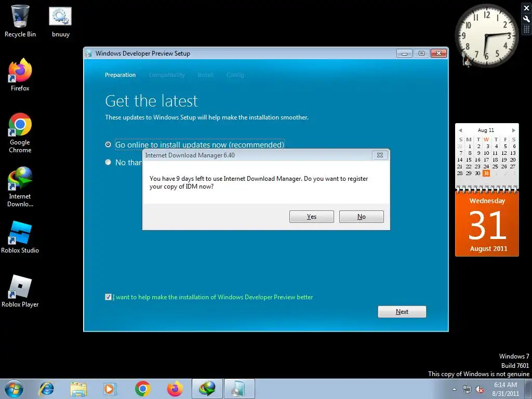The image size is (532, 399).
Task: Open the network tray icon
Action: tap(467, 390)
